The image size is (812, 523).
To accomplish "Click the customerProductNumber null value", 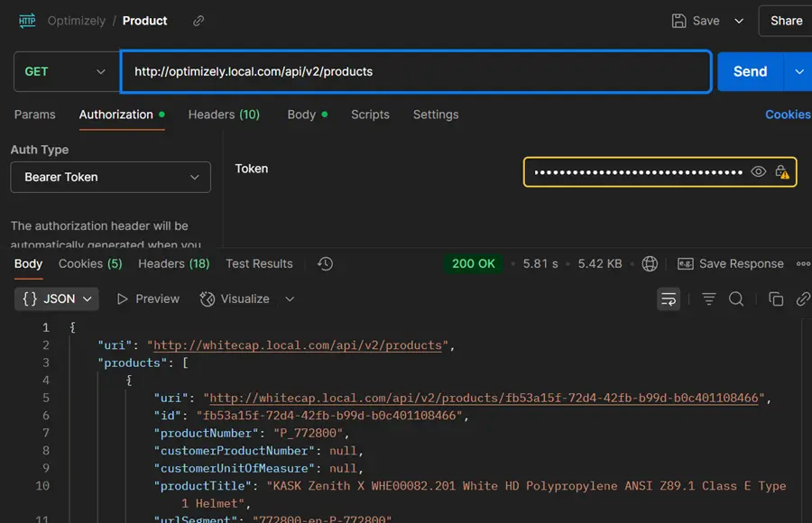I will tap(343, 451).
